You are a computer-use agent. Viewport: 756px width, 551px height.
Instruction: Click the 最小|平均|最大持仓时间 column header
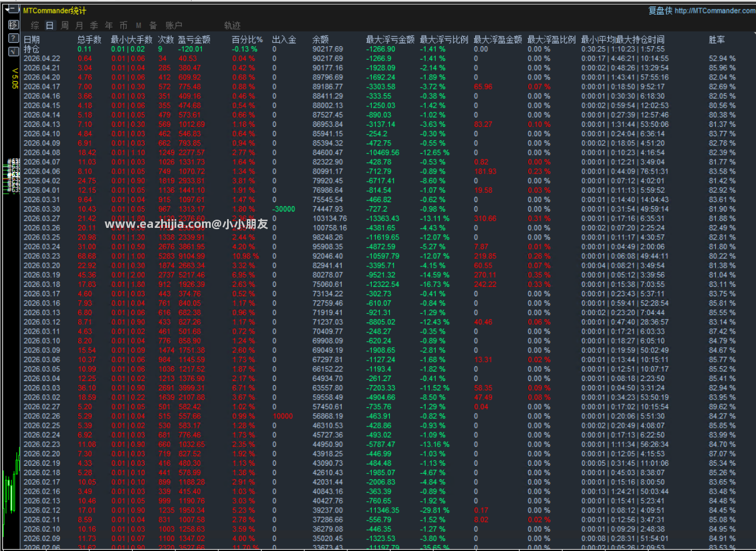622,40
